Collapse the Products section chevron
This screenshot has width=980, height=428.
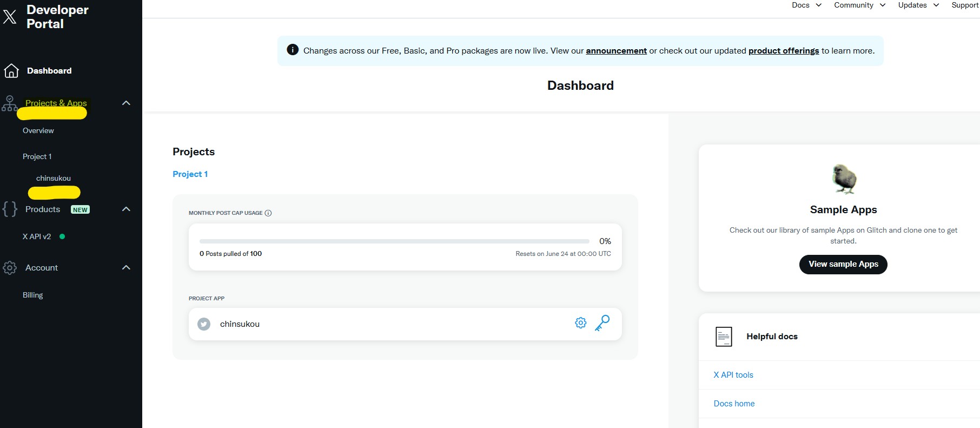[126, 209]
